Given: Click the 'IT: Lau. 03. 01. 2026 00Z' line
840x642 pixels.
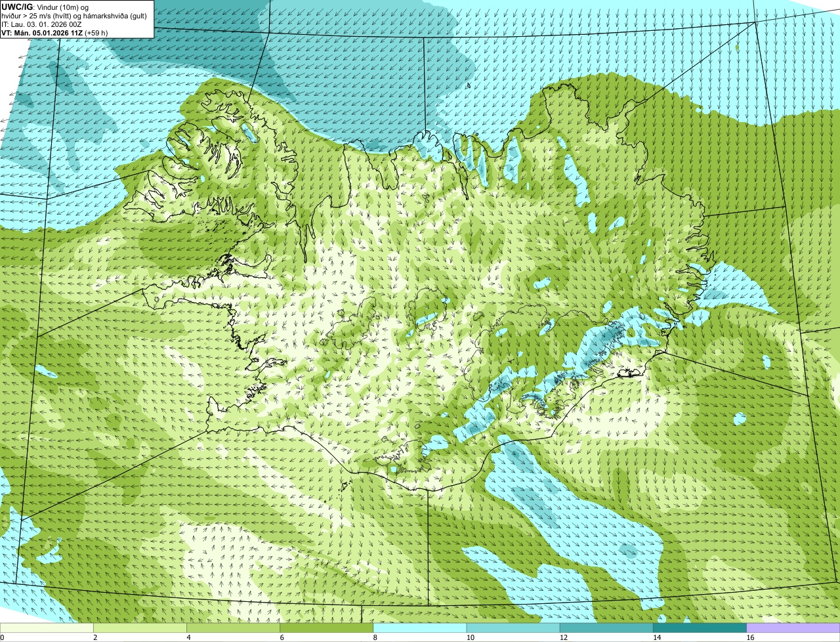Looking at the screenshot, I should coord(42,24).
